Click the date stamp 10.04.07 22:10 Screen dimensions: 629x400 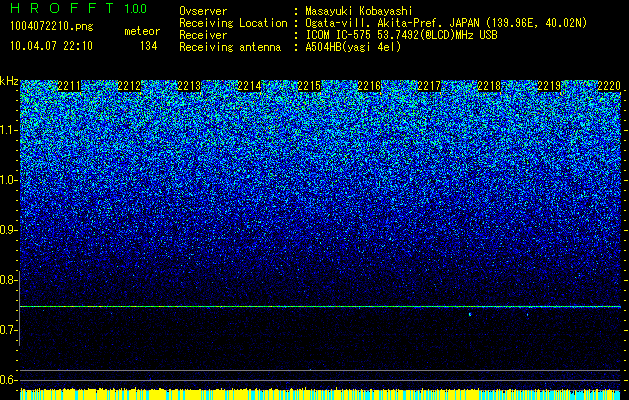point(51,46)
